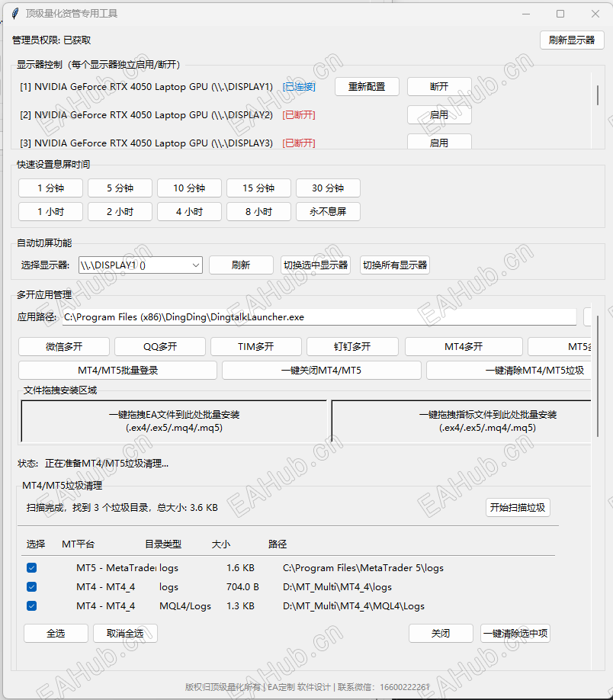Viewport: 613px width, 700px height.
Task: Uncheck the MT4_4 logs 704.0 B entry
Action: click(x=31, y=586)
